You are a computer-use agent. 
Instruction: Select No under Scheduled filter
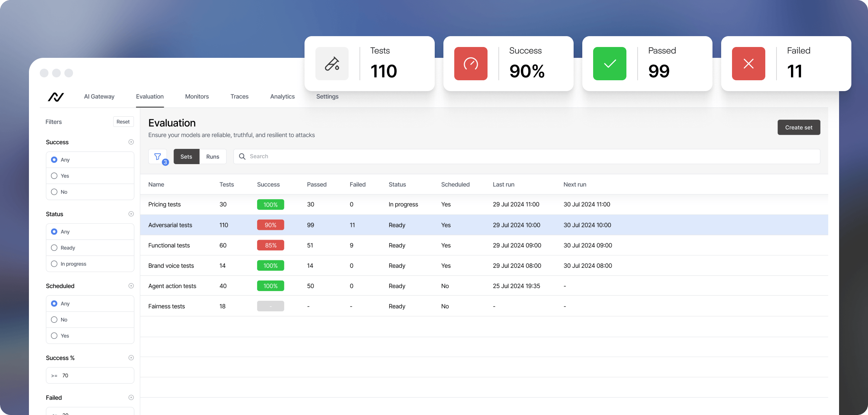point(90,320)
